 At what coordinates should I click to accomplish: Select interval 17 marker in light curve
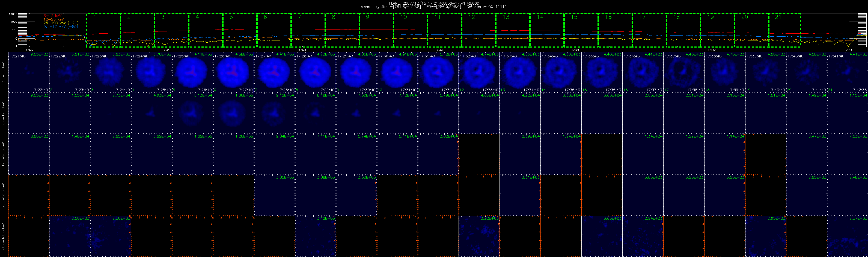(642, 17)
